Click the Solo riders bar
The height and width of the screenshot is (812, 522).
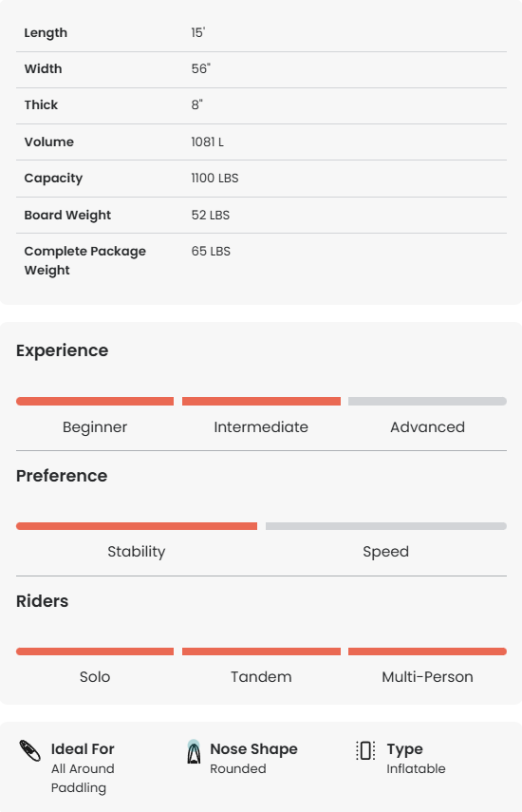click(95, 651)
